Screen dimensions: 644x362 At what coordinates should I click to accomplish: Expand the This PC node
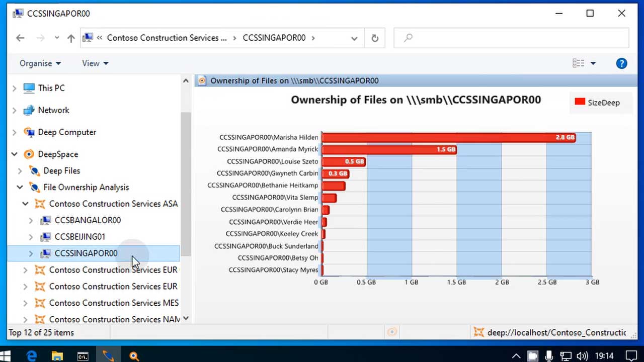tap(14, 88)
